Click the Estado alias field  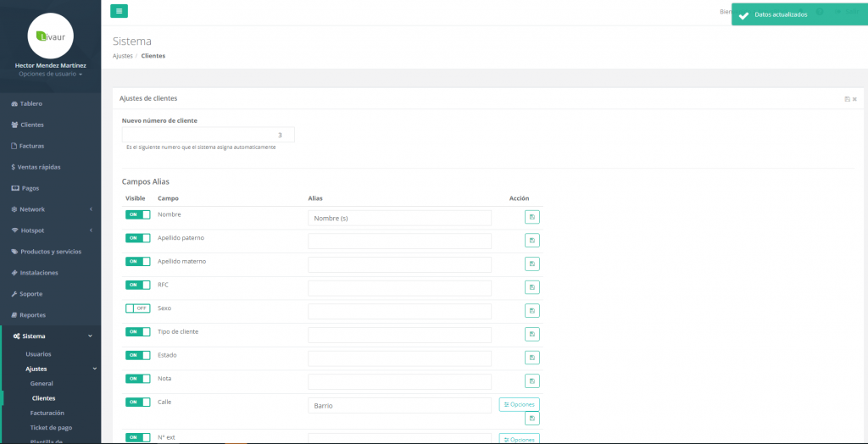400,358
